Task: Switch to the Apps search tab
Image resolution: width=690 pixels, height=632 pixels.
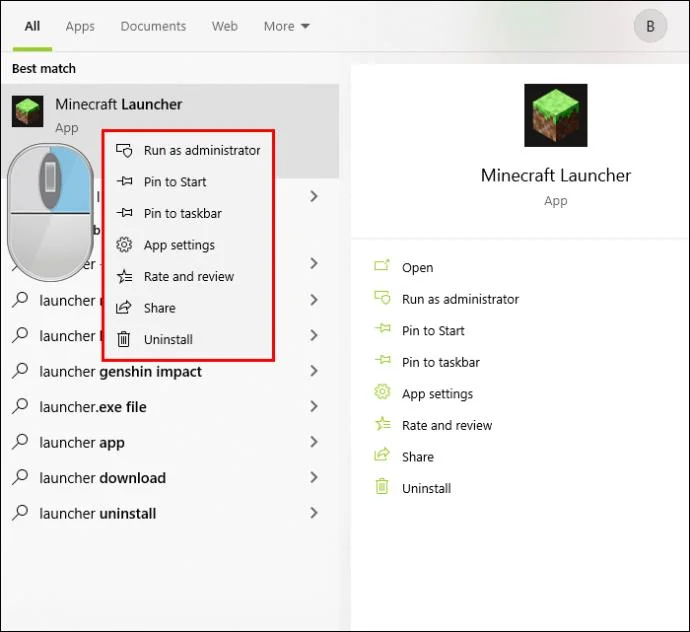Action: (80, 26)
